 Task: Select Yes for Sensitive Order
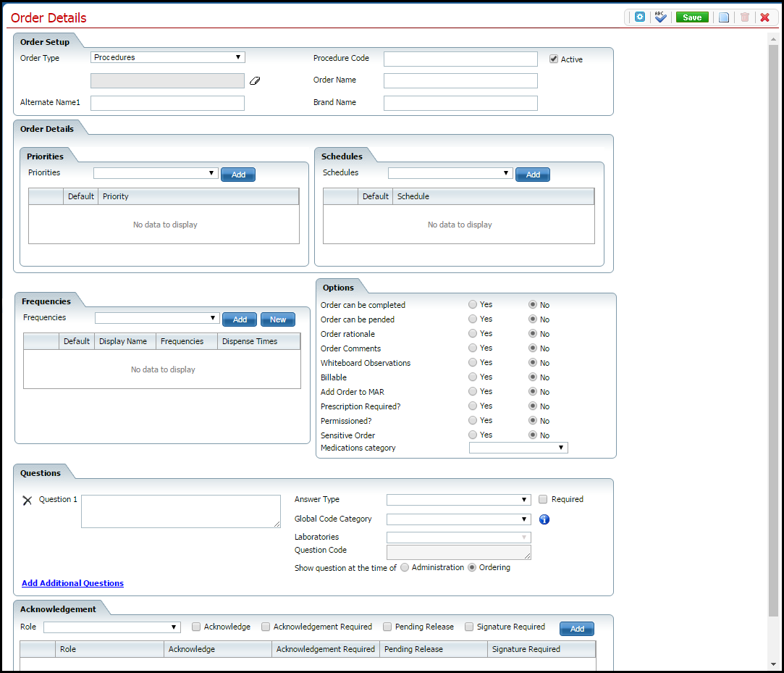click(473, 435)
